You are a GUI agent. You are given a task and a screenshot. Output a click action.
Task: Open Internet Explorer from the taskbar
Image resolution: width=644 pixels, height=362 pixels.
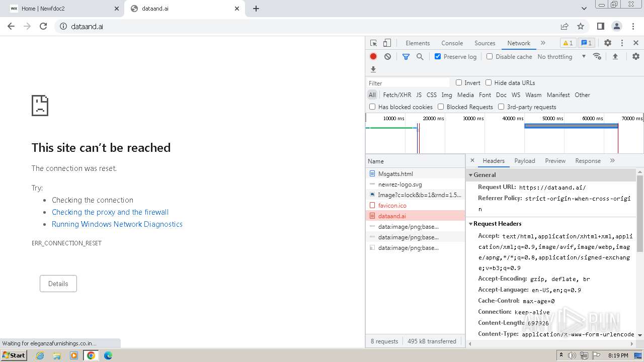point(40,355)
